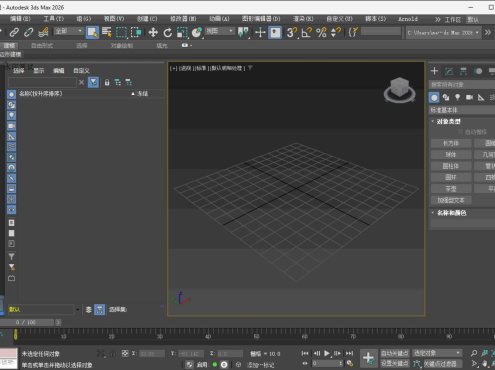Viewport: 495px width, 370px height.
Task: Open the 创建(C) menu
Action: [147, 19]
